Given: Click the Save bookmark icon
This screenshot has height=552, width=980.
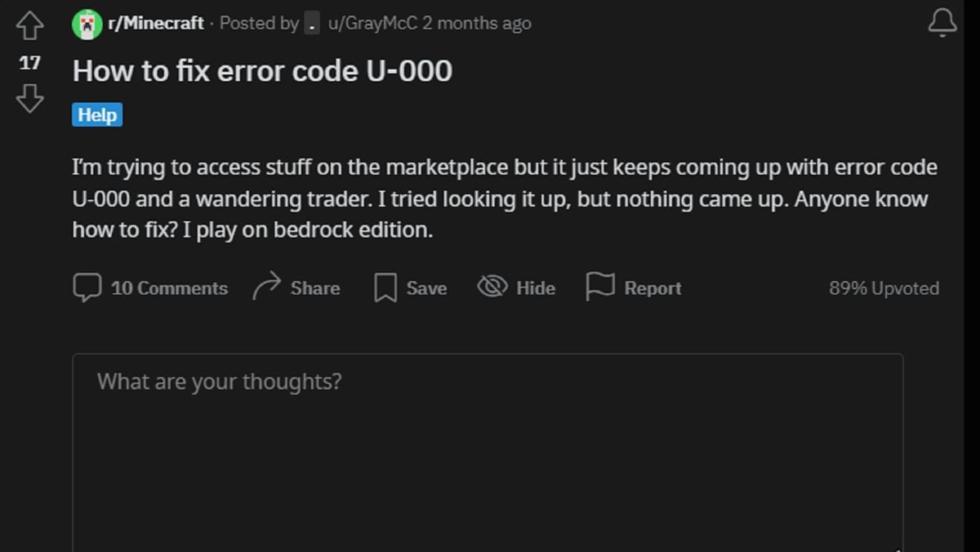Looking at the screenshot, I should click(384, 287).
